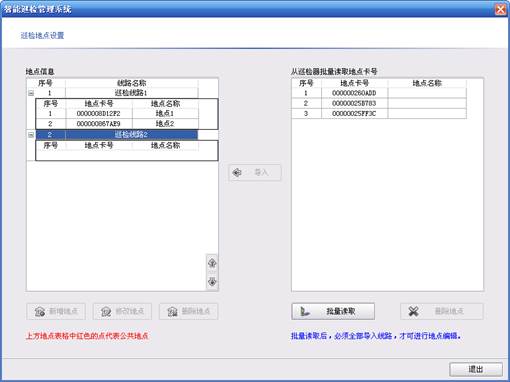The image size is (510, 382).
Task: Click the left 删除地点 delete location button
Action: coord(189,311)
